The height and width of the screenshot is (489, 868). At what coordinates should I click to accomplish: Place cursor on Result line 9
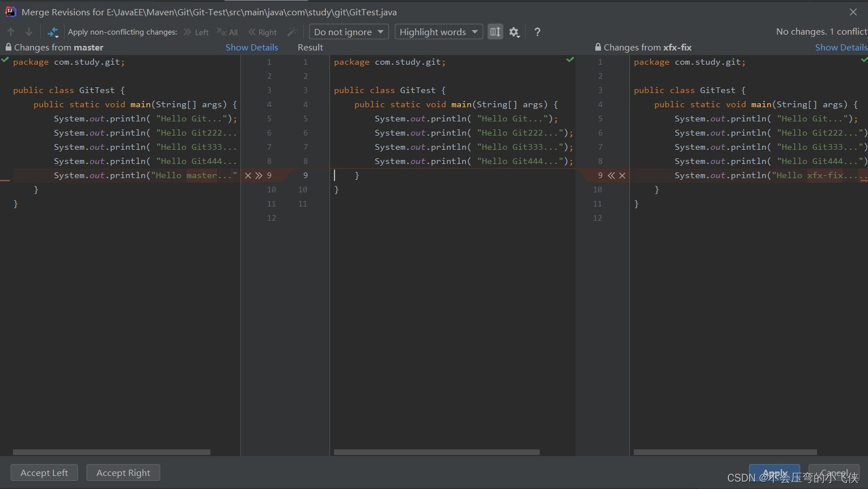click(x=452, y=175)
